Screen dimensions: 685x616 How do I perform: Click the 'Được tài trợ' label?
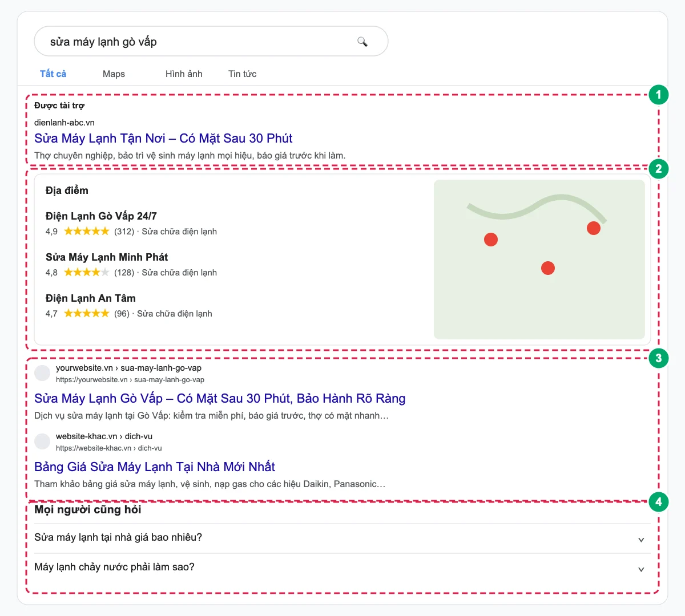pos(59,106)
